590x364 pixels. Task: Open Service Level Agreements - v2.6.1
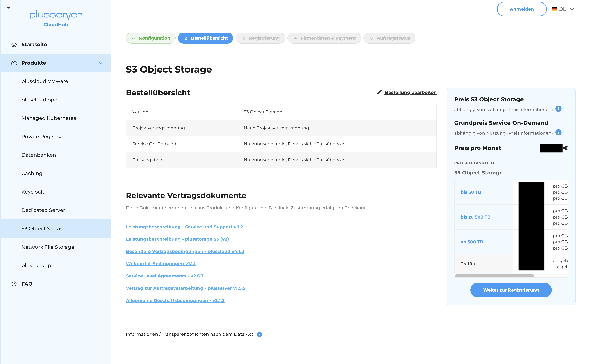(164, 276)
